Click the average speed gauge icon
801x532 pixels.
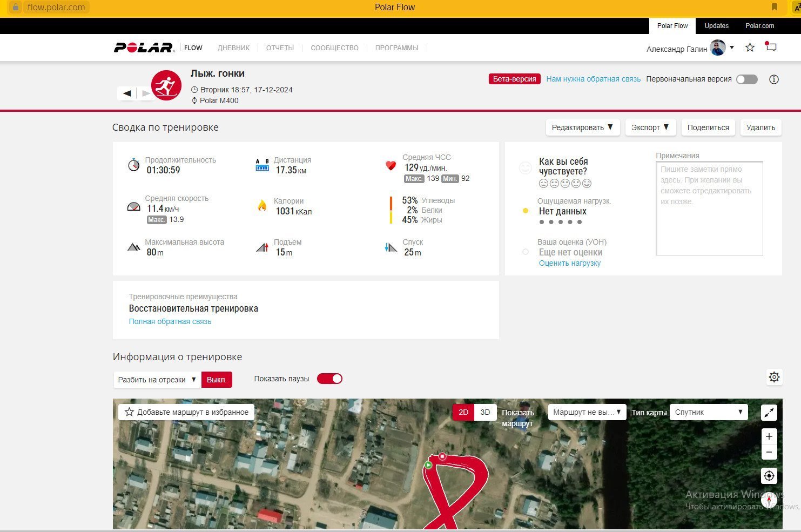click(133, 206)
